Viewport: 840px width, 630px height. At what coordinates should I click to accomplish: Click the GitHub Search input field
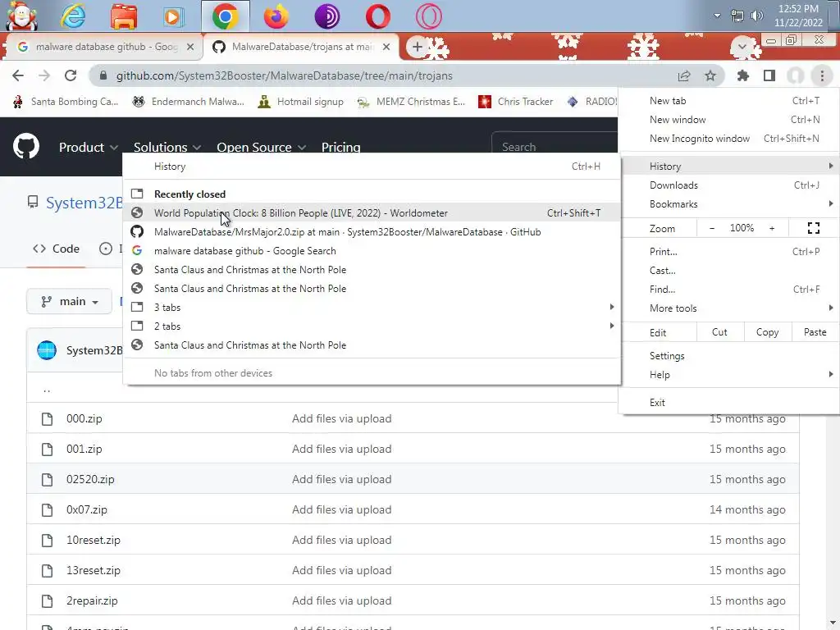coord(555,147)
